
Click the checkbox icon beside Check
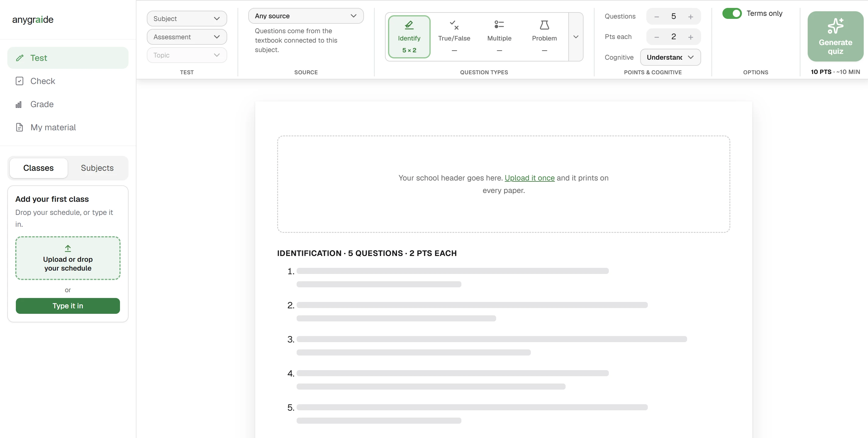pyautogui.click(x=19, y=81)
